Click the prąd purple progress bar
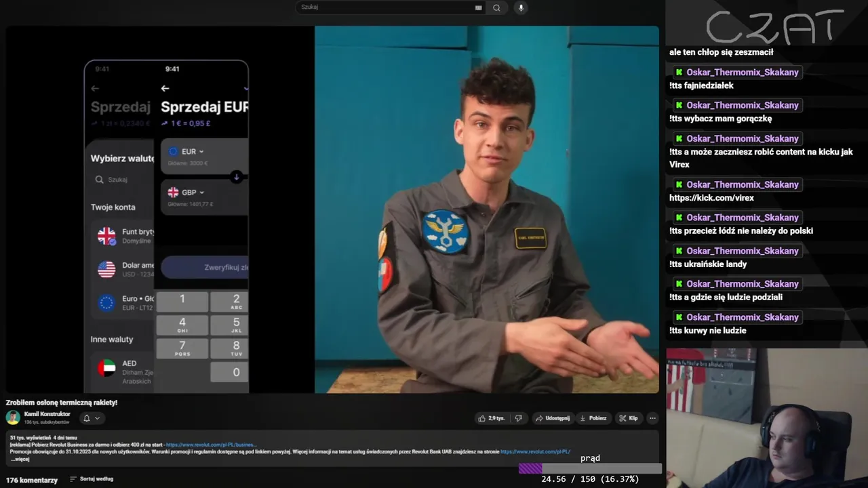Viewport: 868px width, 488px height. [x=590, y=468]
